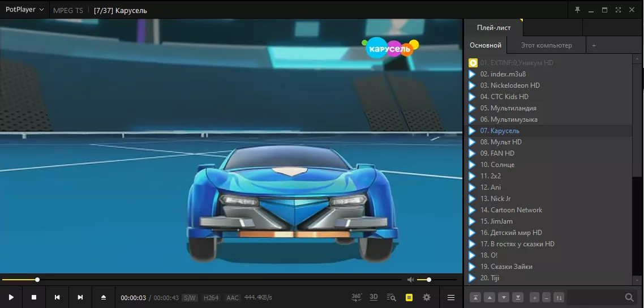Select playlist item 17. В гостях у сказки HD

pyautogui.click(x=548, y=244)
